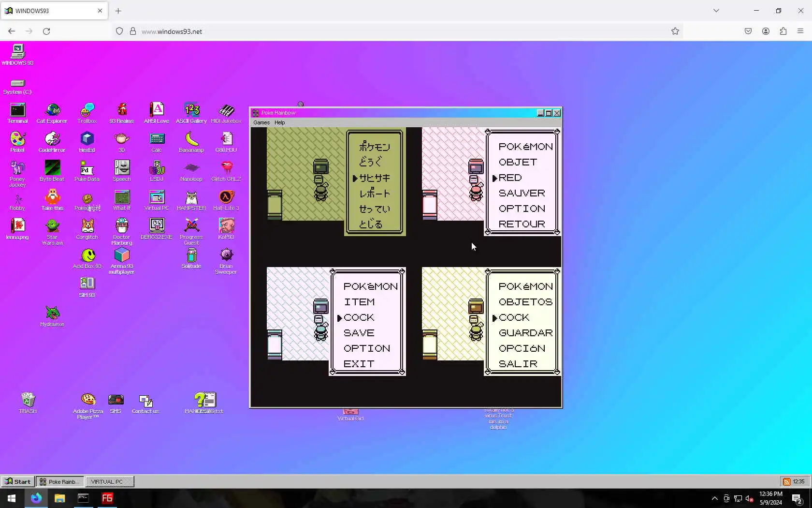Click the HAMPSTER icon
The width and height of the screenshot is (812, 508).
pos(191,200)
